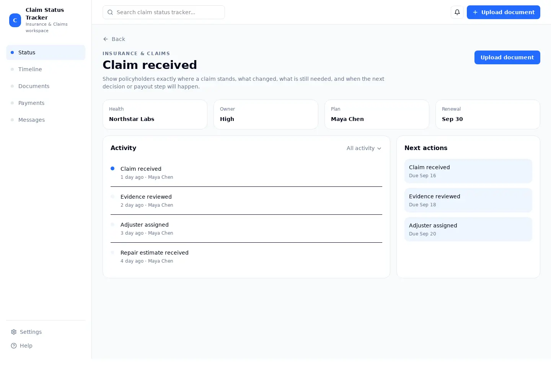Viewport: 551px width, 392px height.
Task: Click Upload document button beside page title
Action: click(507, 57)
